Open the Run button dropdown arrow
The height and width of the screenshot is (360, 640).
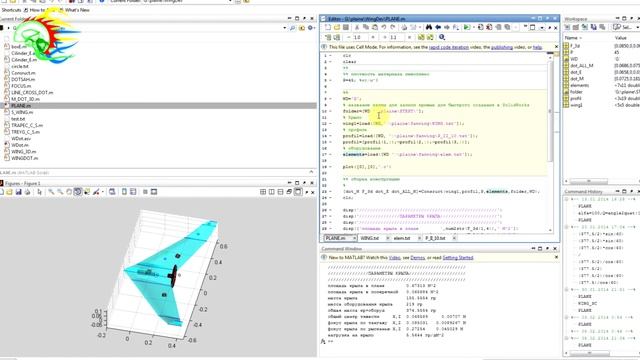click(473, 27)
